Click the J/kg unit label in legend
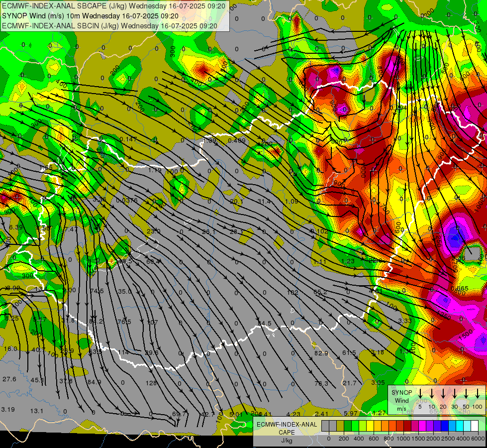 (x=287, y=441)
